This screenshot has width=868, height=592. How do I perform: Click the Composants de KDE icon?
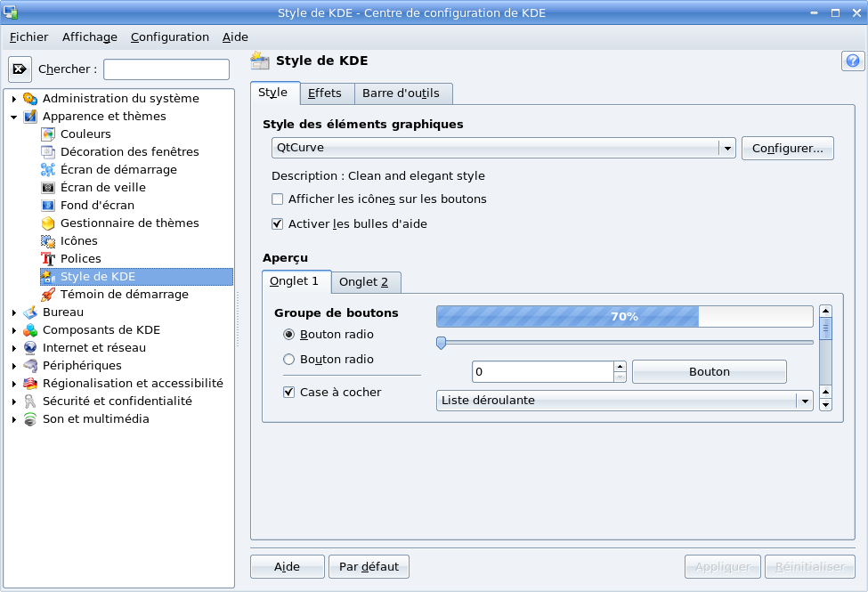pos(30,330)
